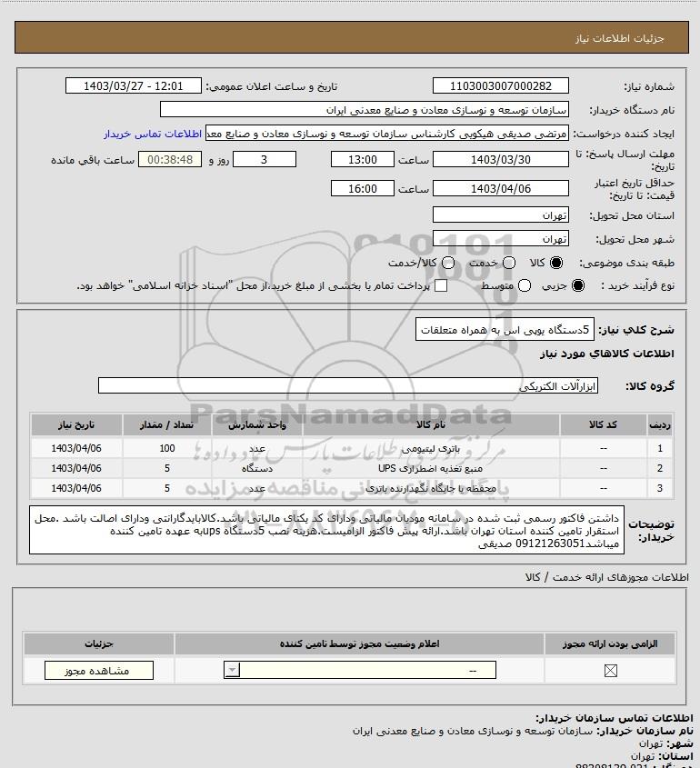Click the delivery city field تهران
This screenshot has height=768, width=700.
501,238
